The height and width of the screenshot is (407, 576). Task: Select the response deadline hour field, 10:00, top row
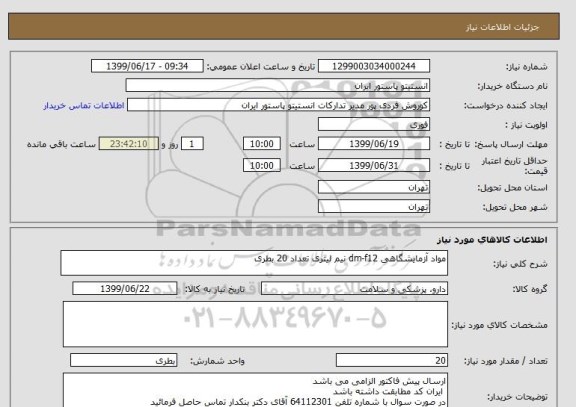pyautogui.click(x=262, y=144)
